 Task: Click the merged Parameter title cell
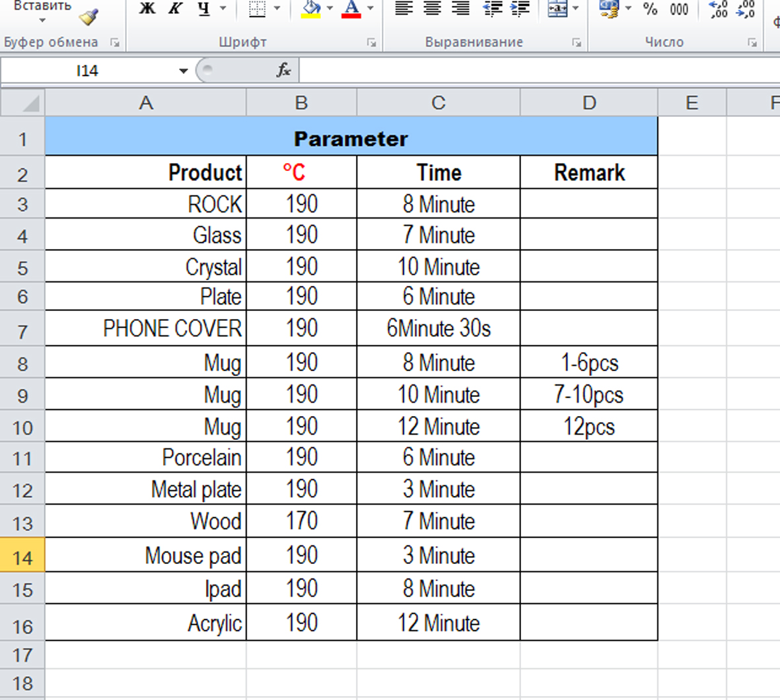(351, 137)
